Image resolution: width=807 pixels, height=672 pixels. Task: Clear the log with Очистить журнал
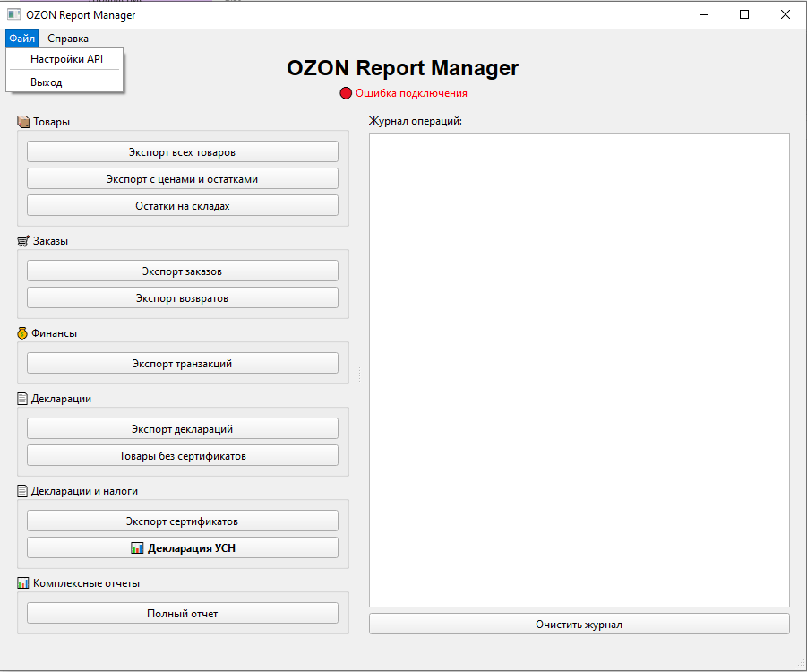tap(579, 624)
